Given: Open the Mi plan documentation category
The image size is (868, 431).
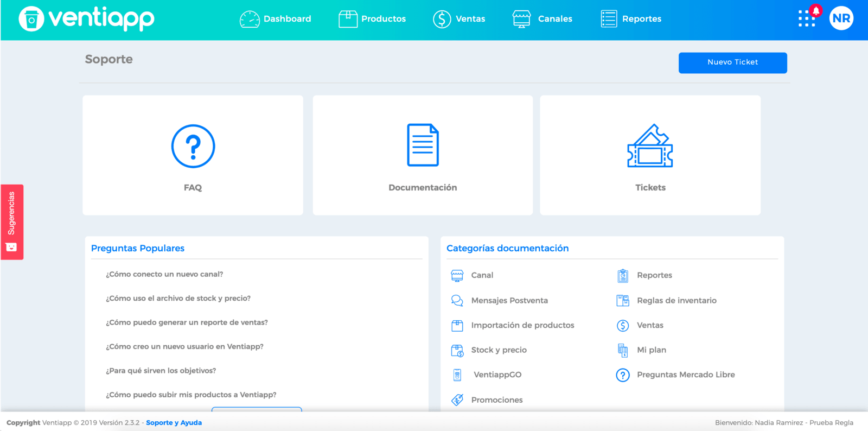Looking at the screenshot, I should [x=652, y=351].
